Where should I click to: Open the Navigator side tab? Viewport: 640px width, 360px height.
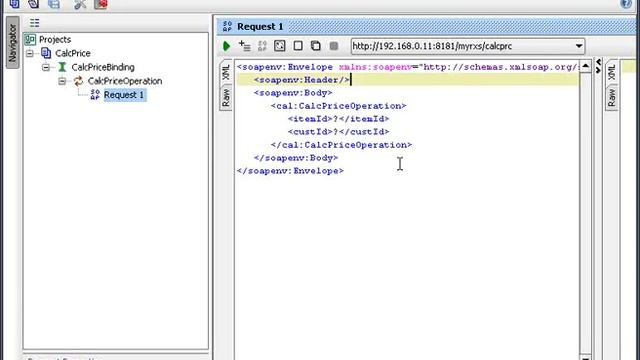13,43
